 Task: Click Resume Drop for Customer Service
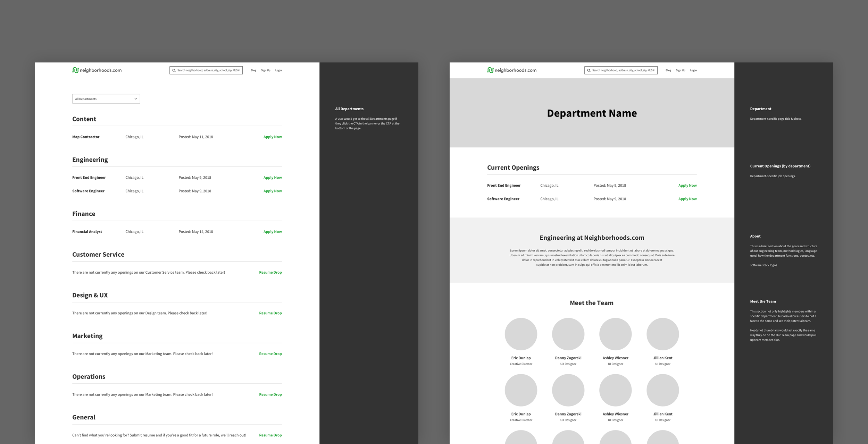(270, 273)
